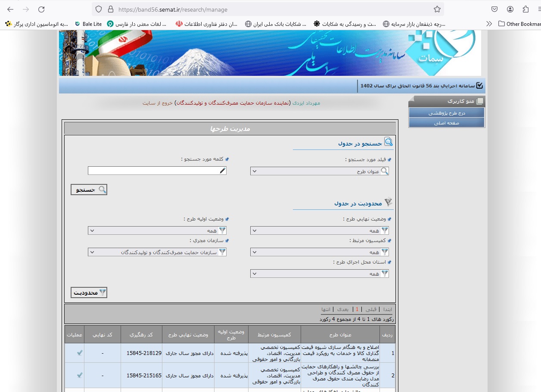Viewport: 541px width, 392px height.
Task: Click the checkmark operation icon in row 2
Action: (x=80, y=375)
